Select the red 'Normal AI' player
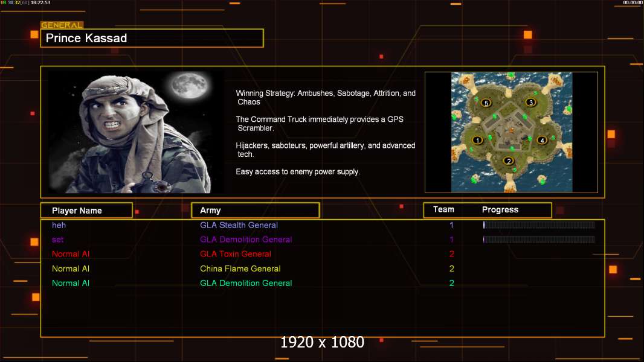 [x=71, y=254]
